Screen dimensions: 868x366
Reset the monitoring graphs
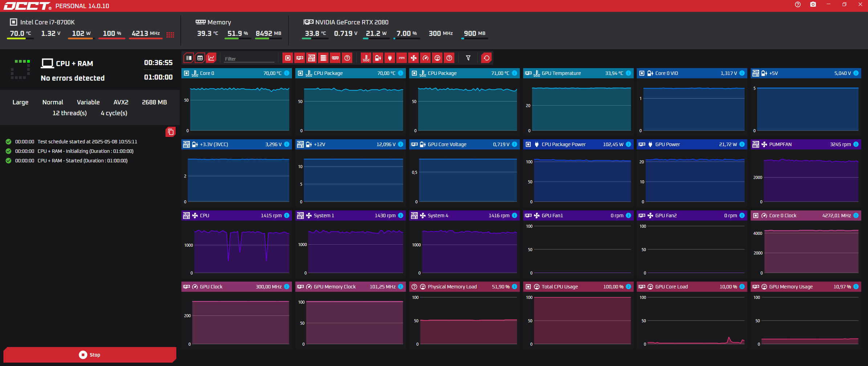point(486,58)
